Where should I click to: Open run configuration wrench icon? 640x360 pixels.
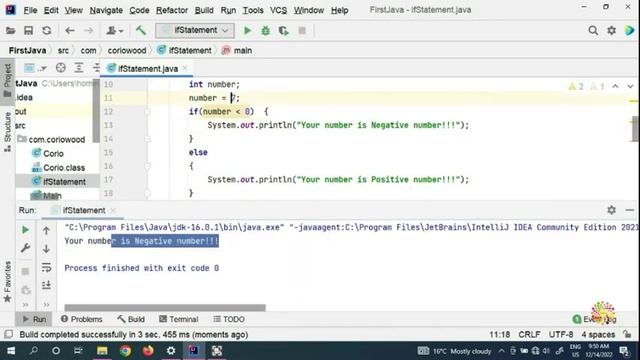pyautogui.click(x=25, y=248)
